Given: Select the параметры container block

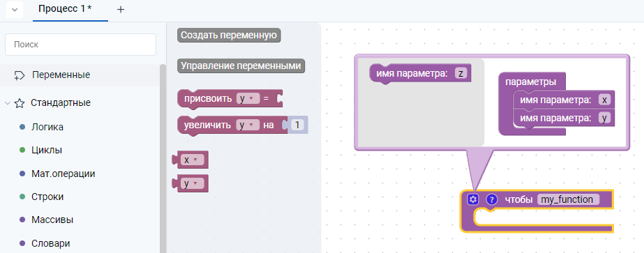Looking at the screenshot, I should coord(531,82).
